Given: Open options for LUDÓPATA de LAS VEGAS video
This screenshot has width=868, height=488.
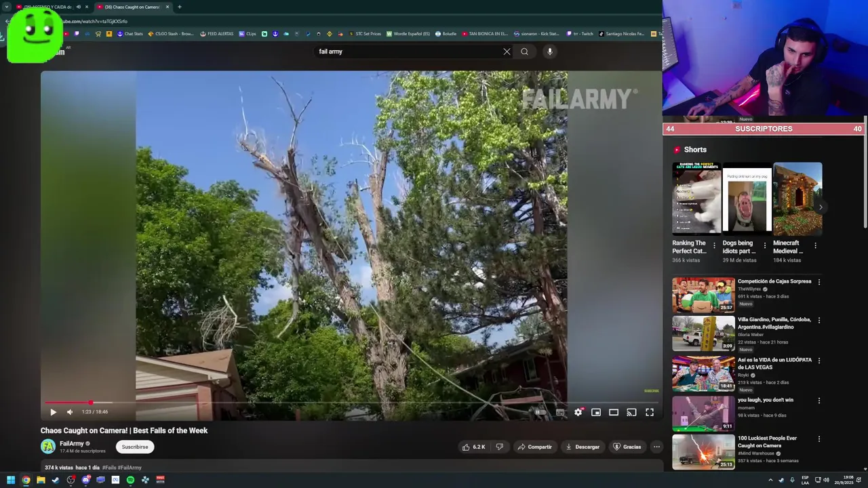Looking at the screenshot, I should [818, 361].
